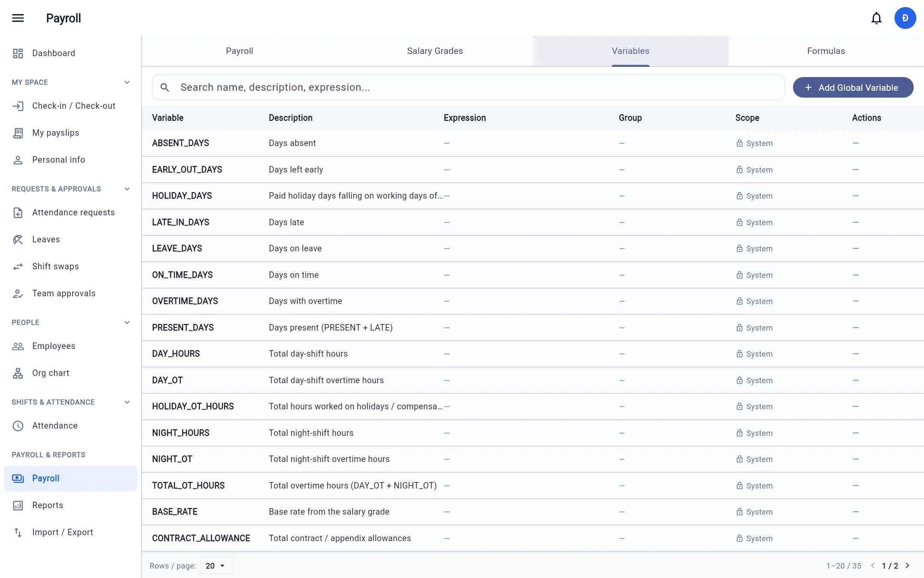Click the Reports chart icon

point(18,505)
